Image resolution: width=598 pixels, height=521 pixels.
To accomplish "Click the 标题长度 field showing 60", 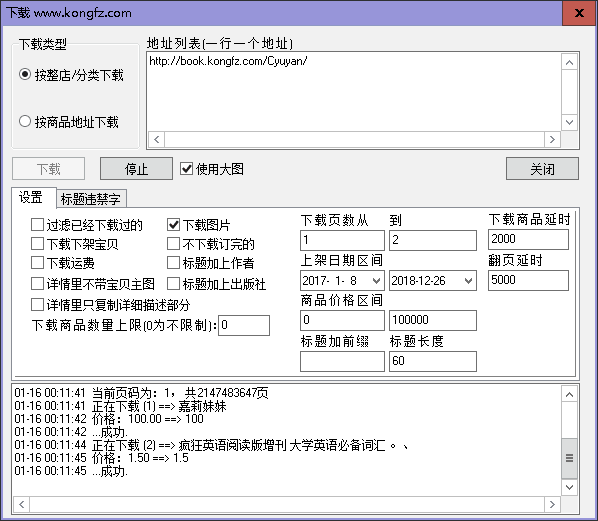I will 433,361.
